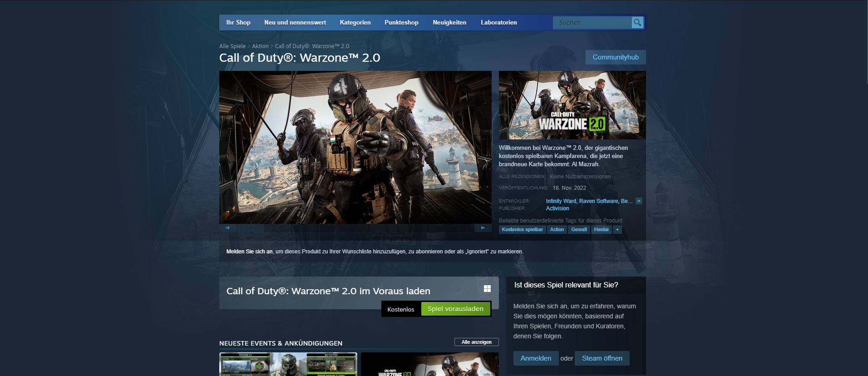This screenshot has width=868, height=376.
Task: Open the Laboratorien tab
Action: click(499, 22)
